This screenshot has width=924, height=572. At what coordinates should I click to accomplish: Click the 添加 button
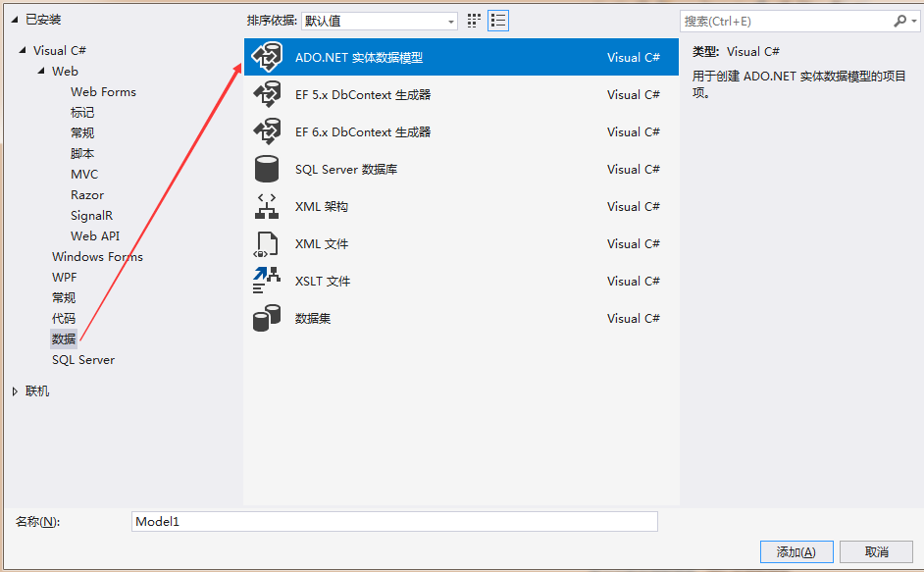coord(796,551)
